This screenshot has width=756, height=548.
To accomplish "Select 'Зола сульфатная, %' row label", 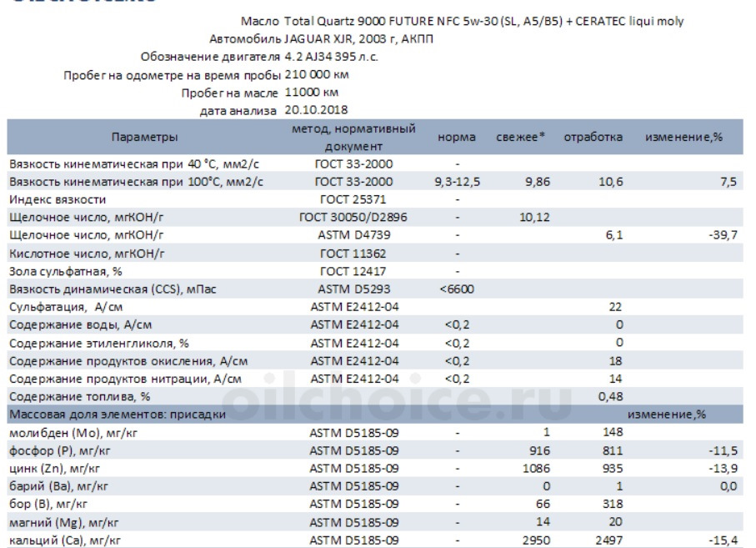I will tap(66, 272).
